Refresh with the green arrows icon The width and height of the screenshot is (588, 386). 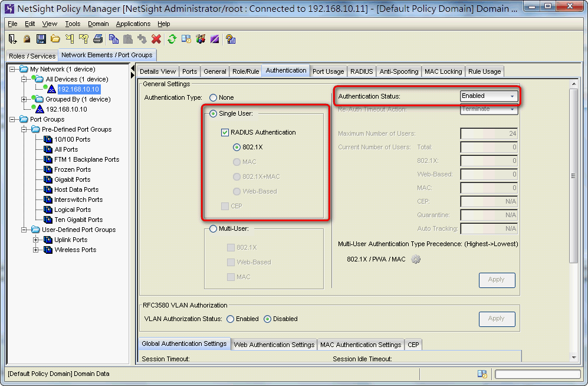point(172,39)
